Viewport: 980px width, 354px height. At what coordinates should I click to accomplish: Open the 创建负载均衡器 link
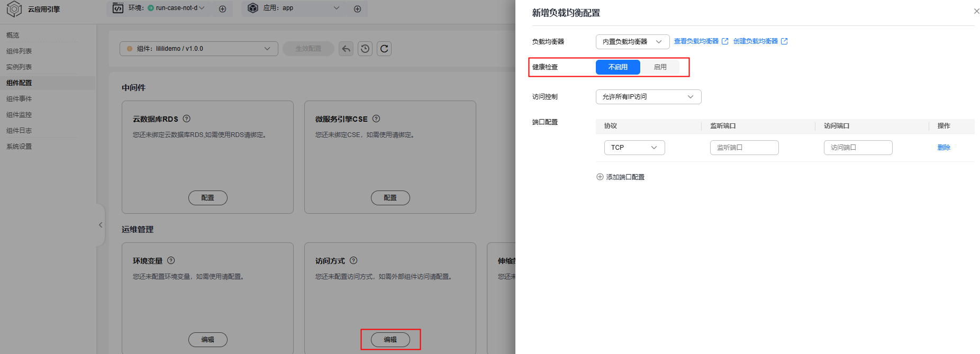tap(755, 41)
